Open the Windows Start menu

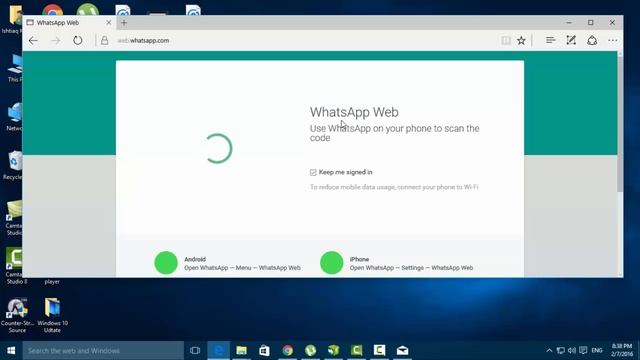point(11,351)
